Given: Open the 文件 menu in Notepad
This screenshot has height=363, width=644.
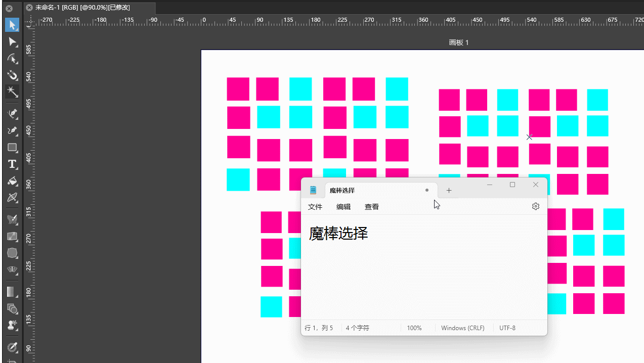Looking at the screenshot, I should pyautogui.click(x=315, y=207).
